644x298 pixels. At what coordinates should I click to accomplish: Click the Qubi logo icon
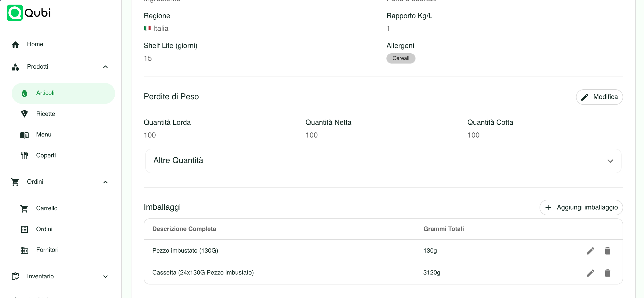15,13
